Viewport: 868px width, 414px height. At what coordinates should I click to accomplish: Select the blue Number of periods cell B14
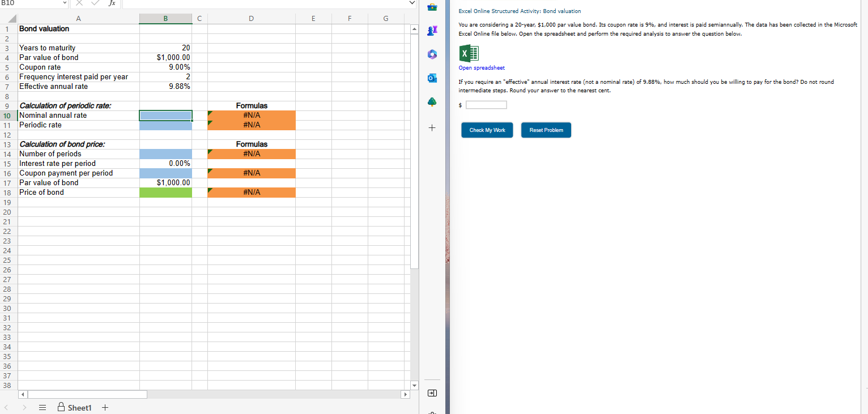coord(165,154)
